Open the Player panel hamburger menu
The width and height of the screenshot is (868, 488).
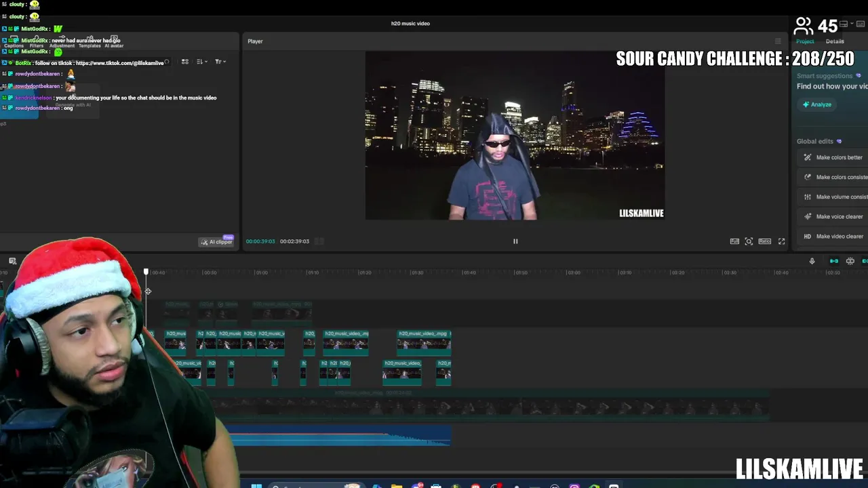(x=778, y=41)
